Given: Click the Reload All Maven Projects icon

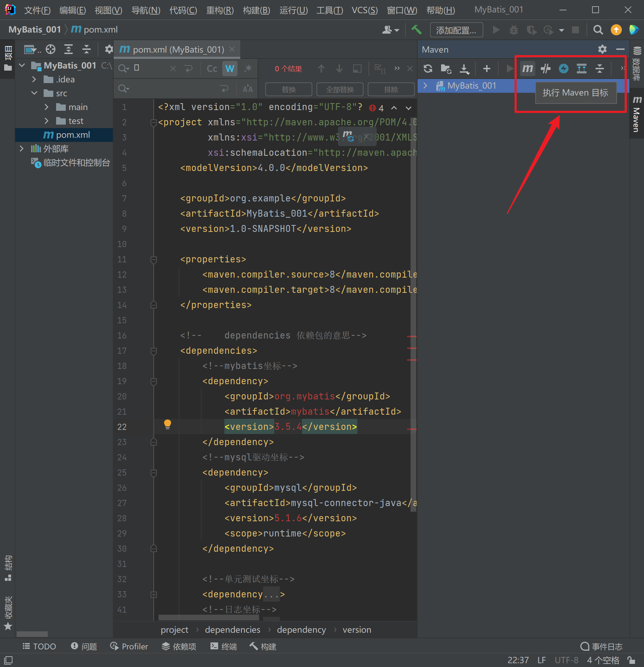Looking at the screenshot, I should pos(428,69).
